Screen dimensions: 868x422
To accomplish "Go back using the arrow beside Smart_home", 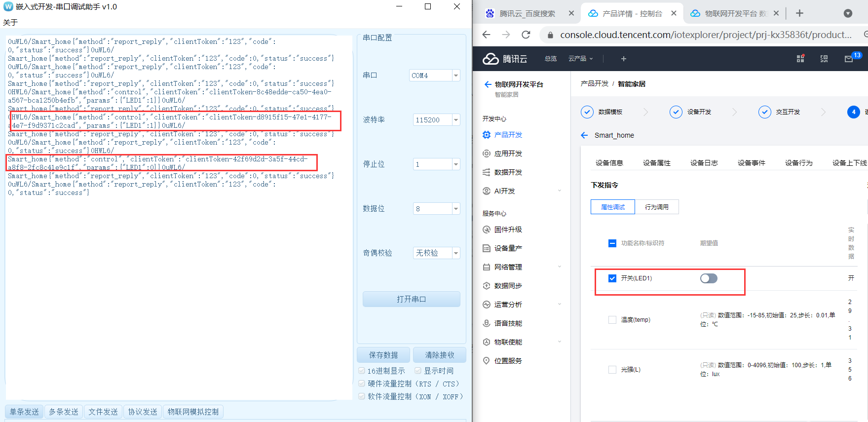I will click(x=585, y=135).
